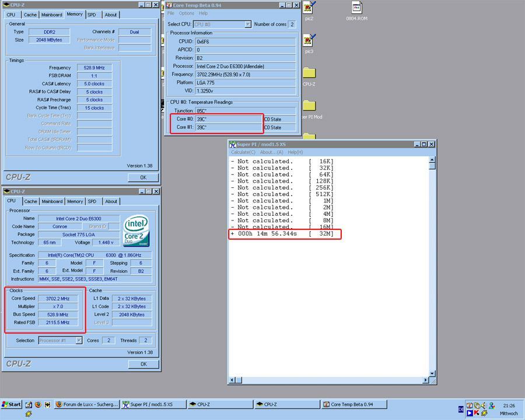
Task: Click the Core #0 temperature 39C field
Action: click(228, 119)
